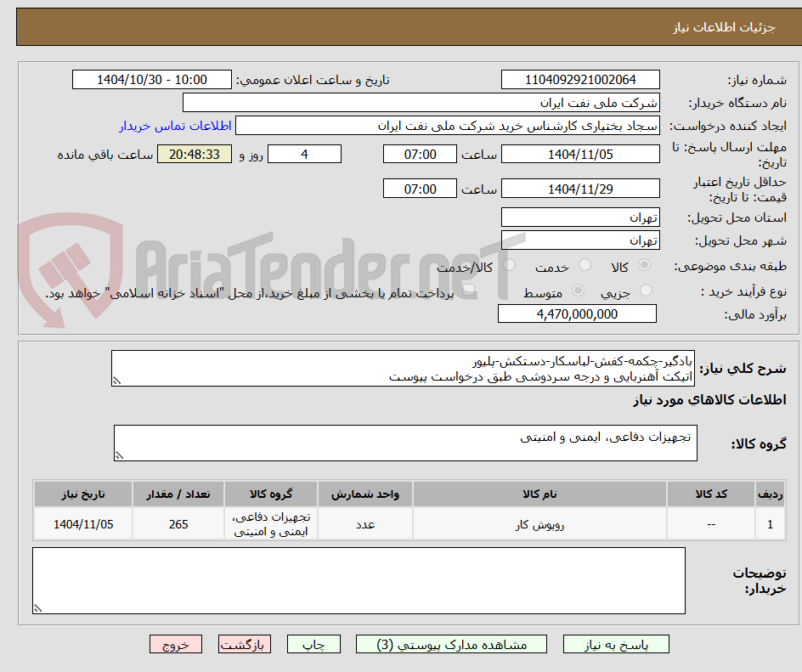Image resolution: width=802 pixels, height=672 pixels.
Task: Click the requester field سجاد بختیاری
Action: pyautogui.click(x=448, y=126)
